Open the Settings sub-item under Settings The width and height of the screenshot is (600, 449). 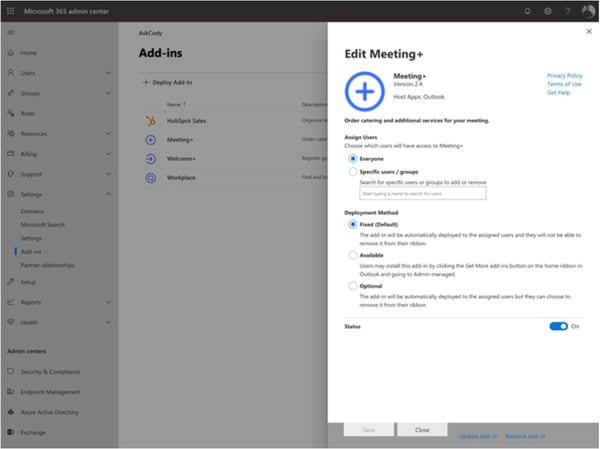point(31,238)
